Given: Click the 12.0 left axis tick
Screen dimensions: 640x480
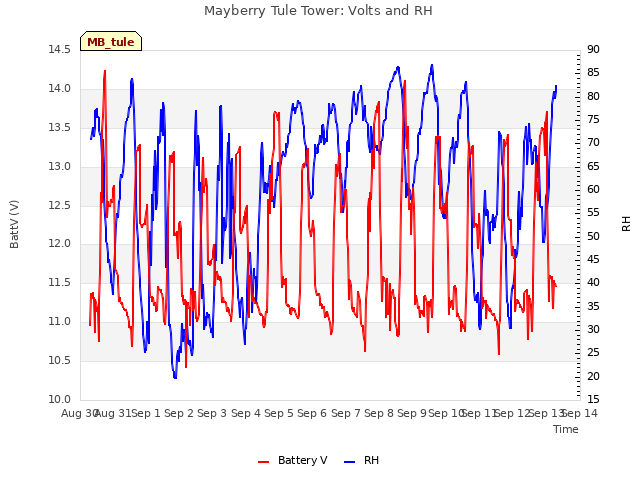Looking at the screenshot, I should click(x=59, y=244).
